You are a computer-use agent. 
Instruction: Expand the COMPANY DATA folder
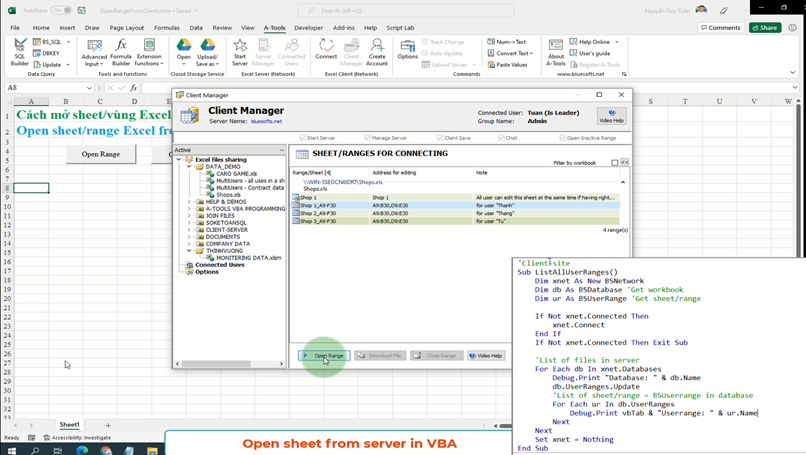pos(189,244)
